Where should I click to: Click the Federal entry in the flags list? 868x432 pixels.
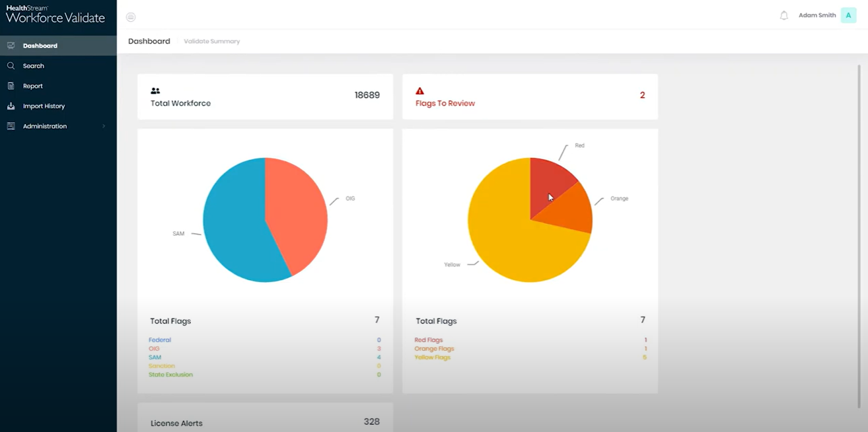pyautogui.click(x=159, y=340)
